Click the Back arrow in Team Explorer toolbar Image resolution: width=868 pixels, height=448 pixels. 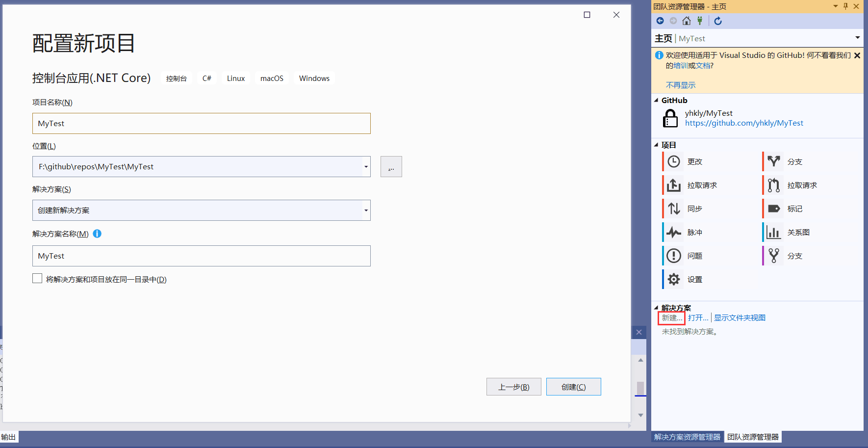point(660,21)
